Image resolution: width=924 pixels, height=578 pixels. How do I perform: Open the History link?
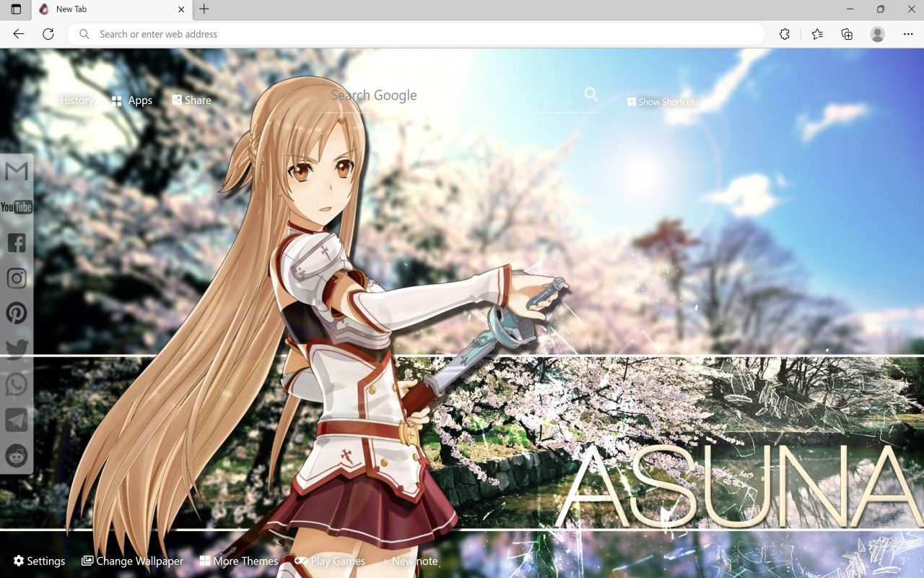pyautogui.click(x=70, y=100)
